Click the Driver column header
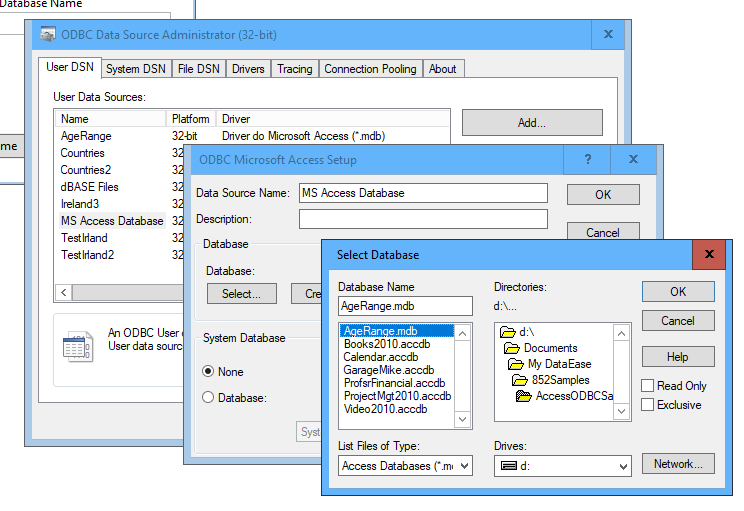The height and width of the screenshot is (511, 744). tap(332, 119)
